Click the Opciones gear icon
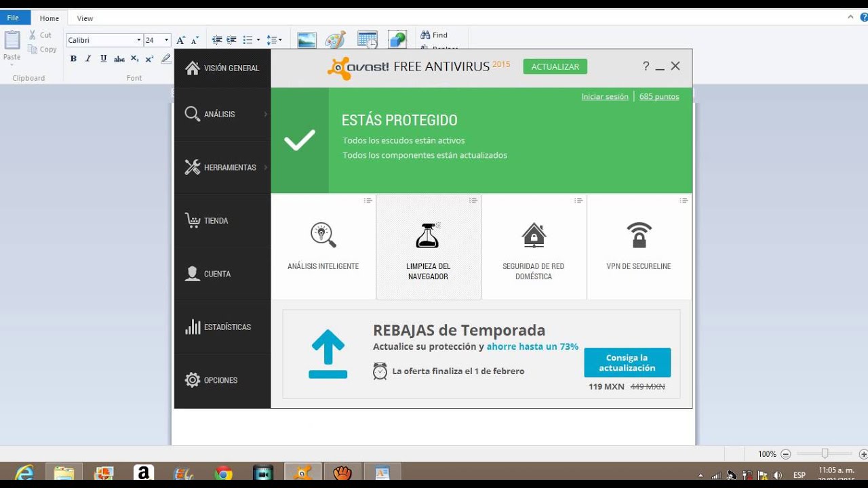The width and height of the screenshot is (868, 488). 193,380
